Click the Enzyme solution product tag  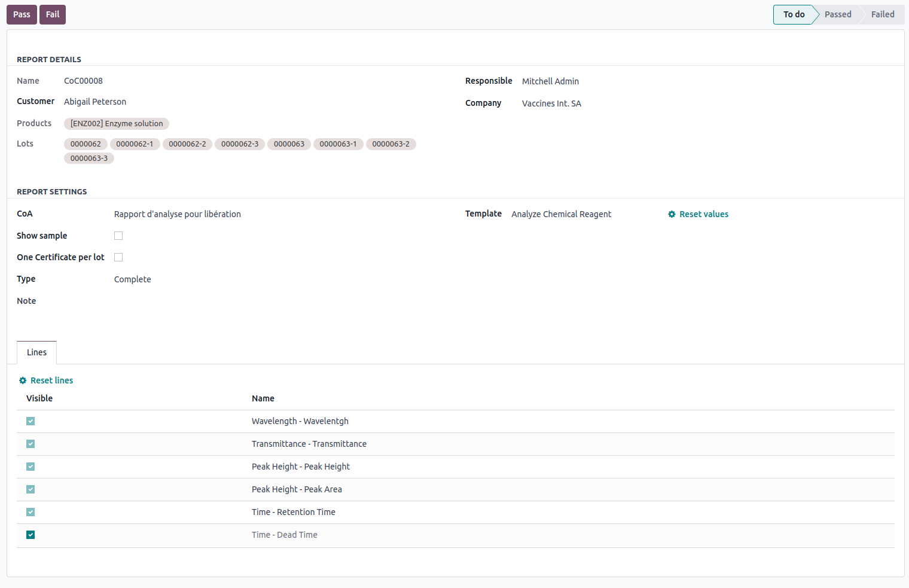(x=117, y=124)
